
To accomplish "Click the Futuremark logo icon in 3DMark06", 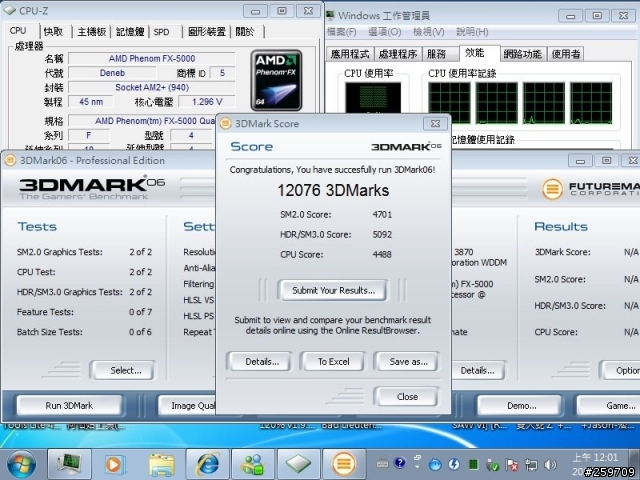I will pyautogui.click(x=552, y=189).
